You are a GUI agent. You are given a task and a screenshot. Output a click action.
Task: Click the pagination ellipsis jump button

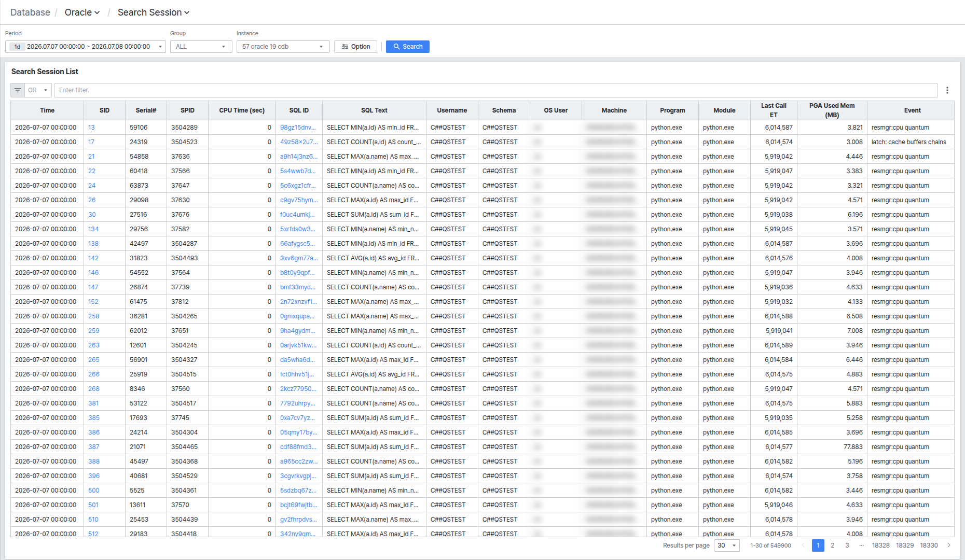tap(862, 545)
